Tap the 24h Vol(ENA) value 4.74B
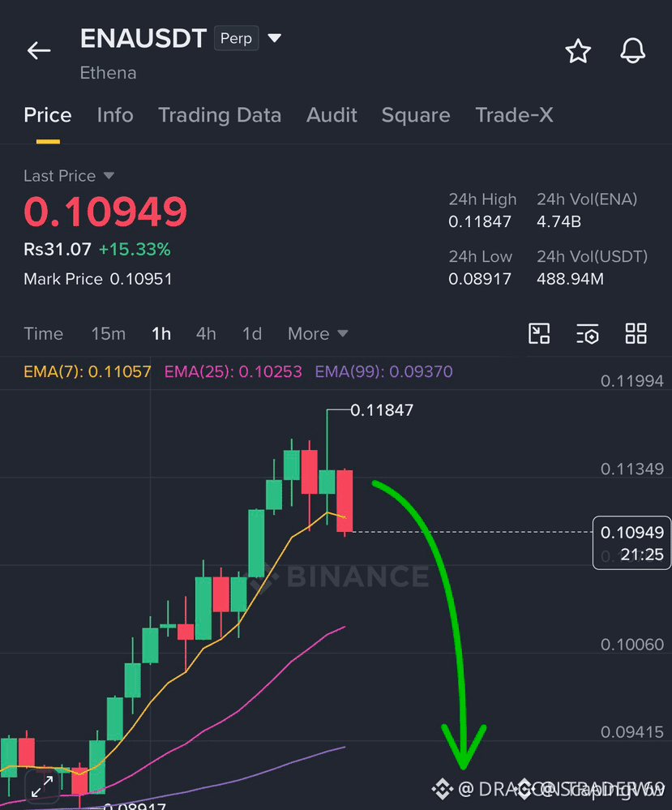 click(x=559, y=221)
